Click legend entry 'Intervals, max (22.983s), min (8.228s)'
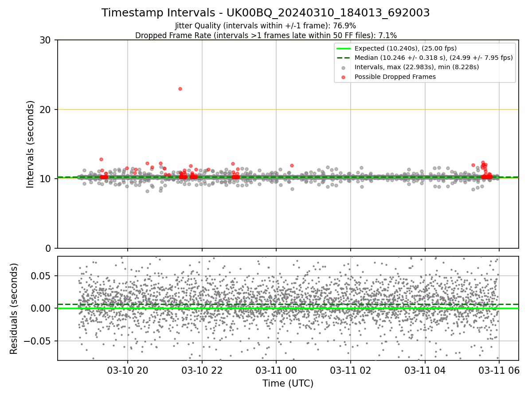 (417, 67)
